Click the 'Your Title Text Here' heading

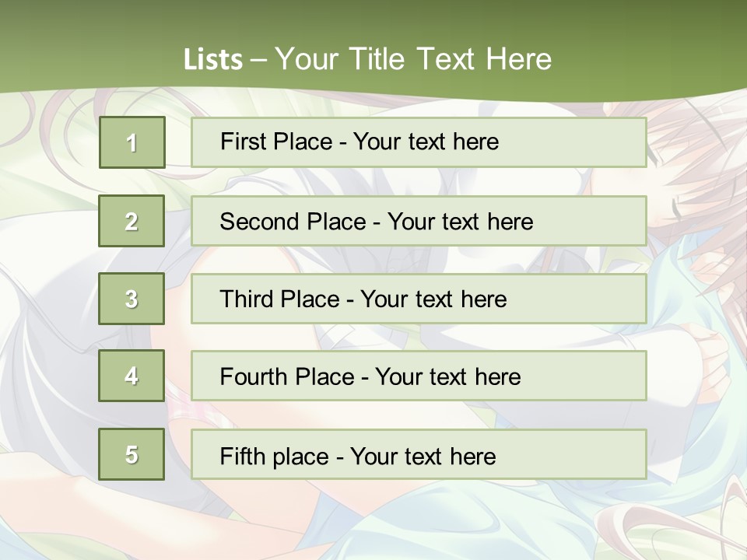point(413,59)
